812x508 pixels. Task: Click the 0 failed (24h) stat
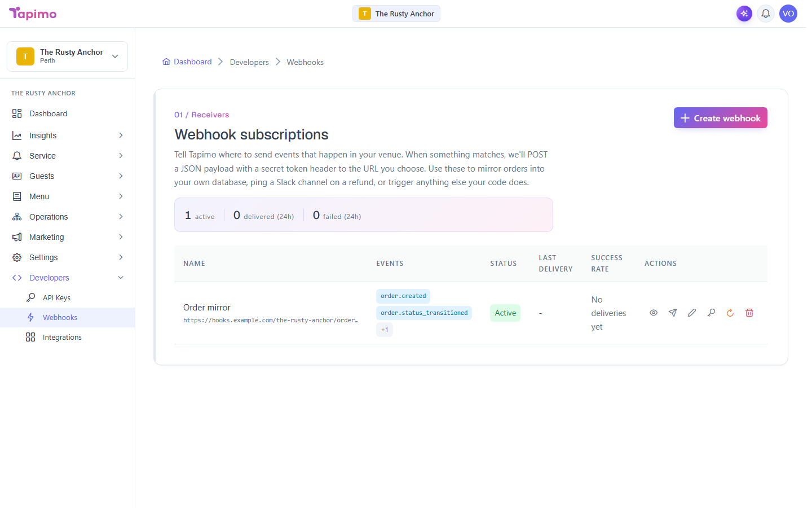pyautogui.click(x=337, y=215)
